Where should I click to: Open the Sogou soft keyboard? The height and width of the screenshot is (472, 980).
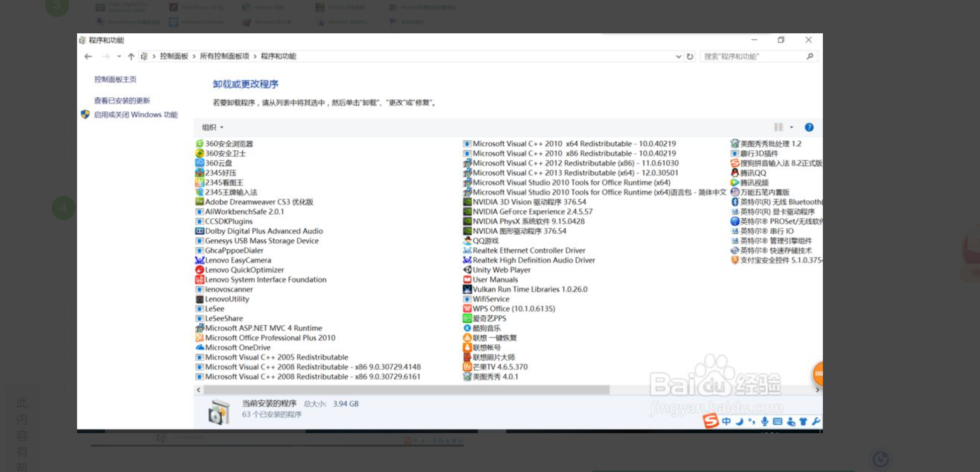point(778,421)
